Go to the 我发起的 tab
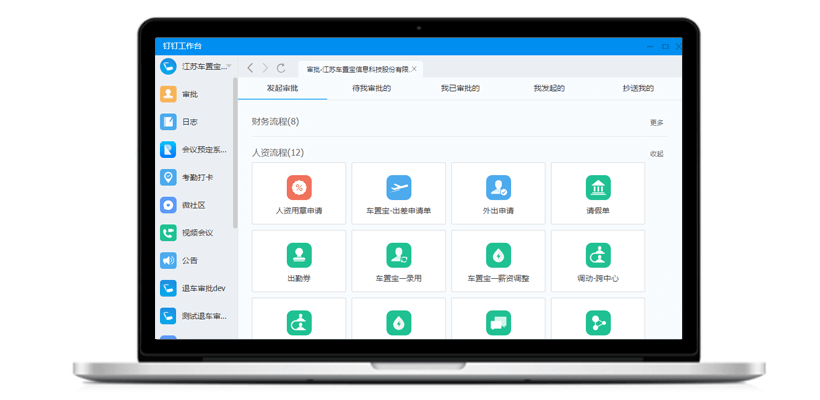Image resolution: width=820 pixels, height=400 pixels. click(x=548, y=88)
